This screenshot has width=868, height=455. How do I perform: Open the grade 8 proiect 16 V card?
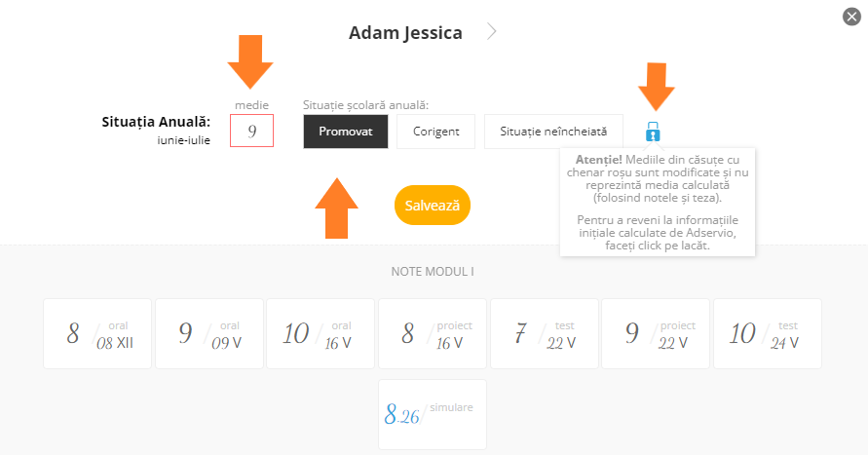click(433, 334)
